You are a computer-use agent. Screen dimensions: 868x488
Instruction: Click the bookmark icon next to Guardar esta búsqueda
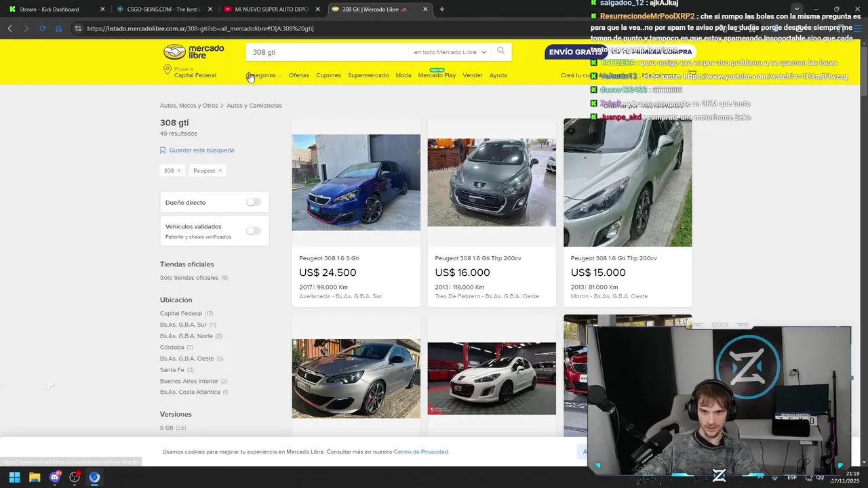pyautogui.click(x=163, y=150)
